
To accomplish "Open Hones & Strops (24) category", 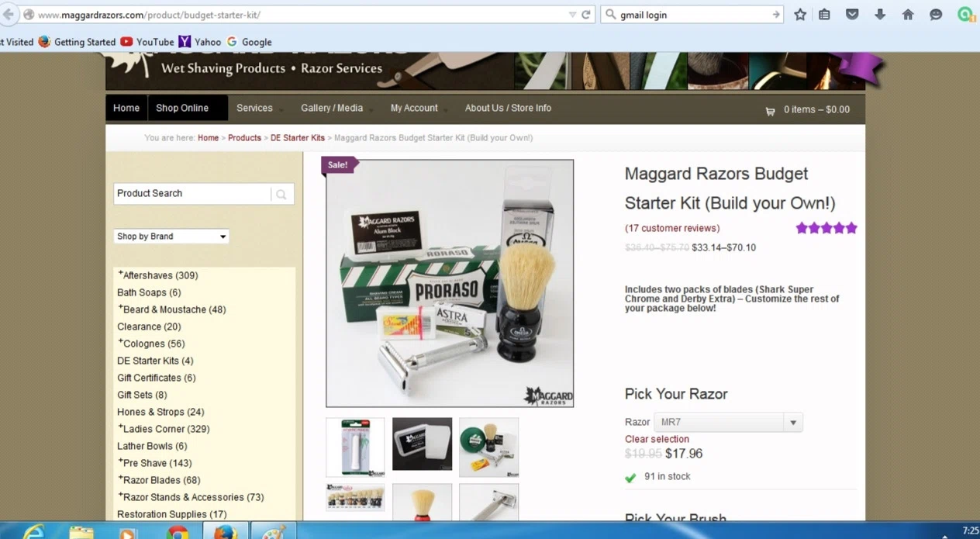I will click(x=160, y=412).
